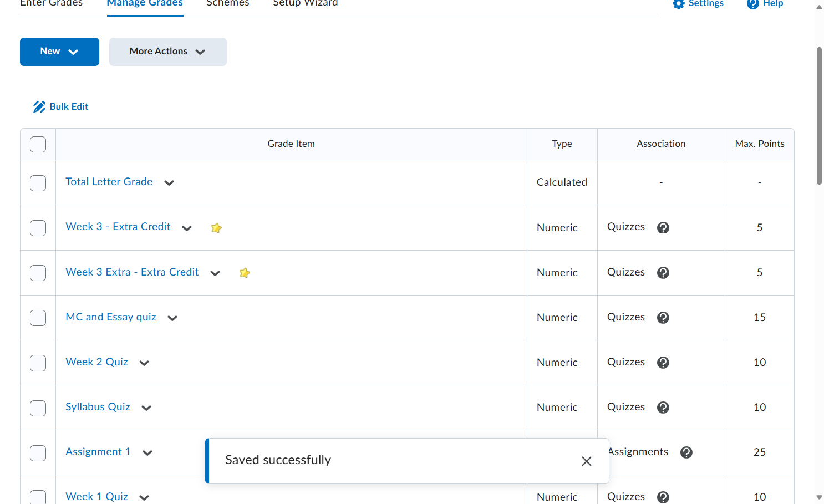Screen dimensions: 824x504
Task: Dismiss the Saved successfully notification
Action: (587, 461)
